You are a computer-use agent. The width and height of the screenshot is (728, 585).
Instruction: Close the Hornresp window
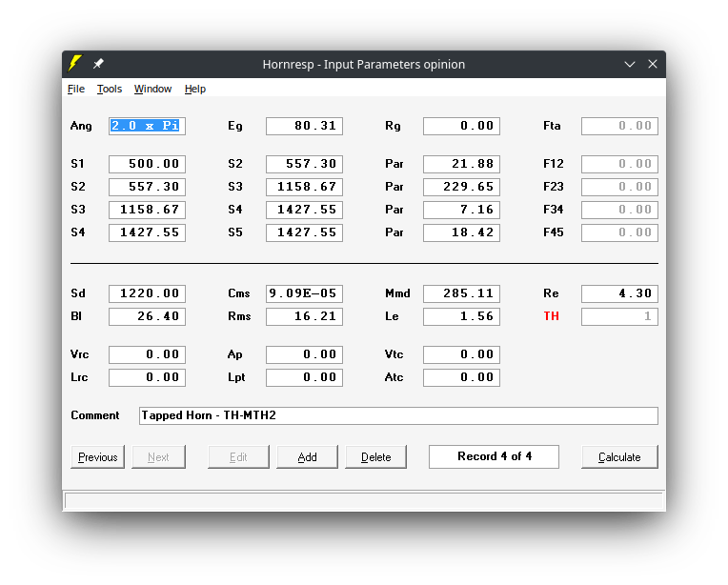point(653,64)
